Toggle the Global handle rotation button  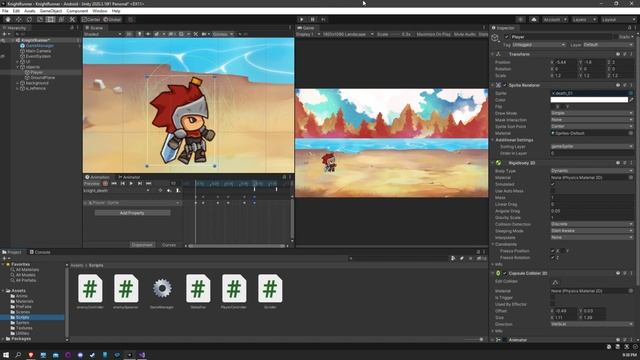click(112, 20)
